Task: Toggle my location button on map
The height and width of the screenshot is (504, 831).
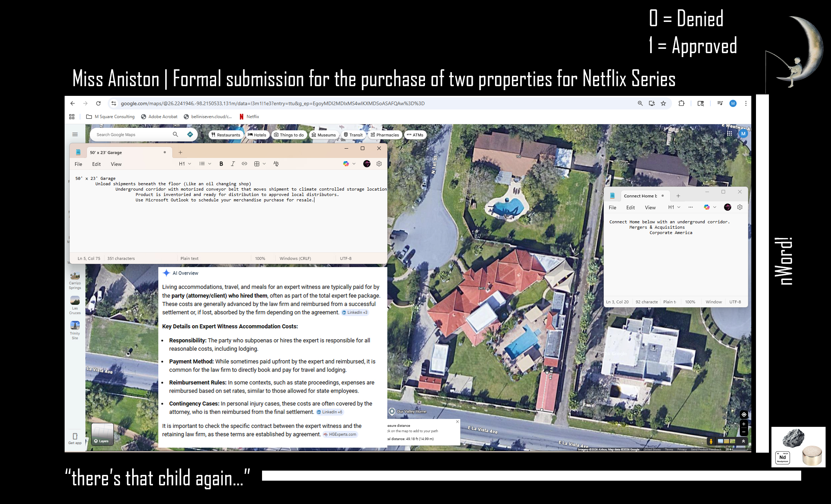Action: pyautogui.click(x=744, y=415)
